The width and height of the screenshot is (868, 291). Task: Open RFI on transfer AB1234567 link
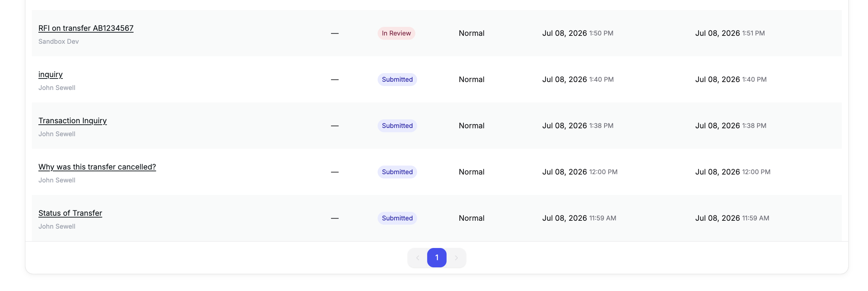[x=86, y=28]
